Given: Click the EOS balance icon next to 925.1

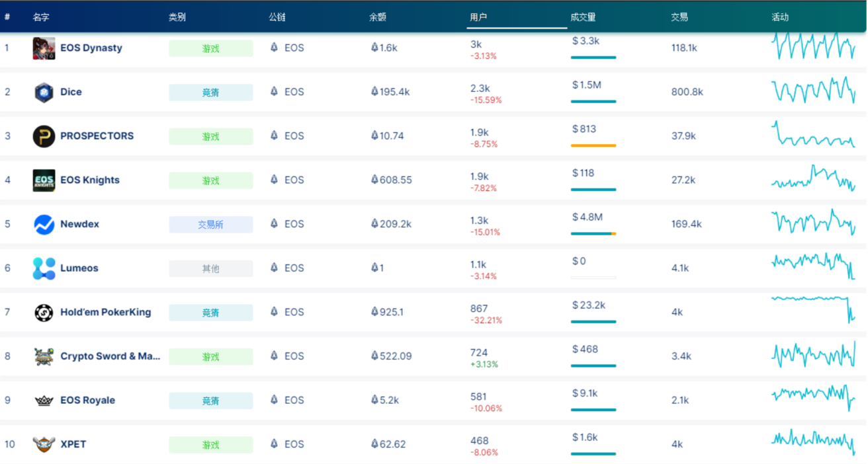Looking at the screenshot, I should [374, 311].
